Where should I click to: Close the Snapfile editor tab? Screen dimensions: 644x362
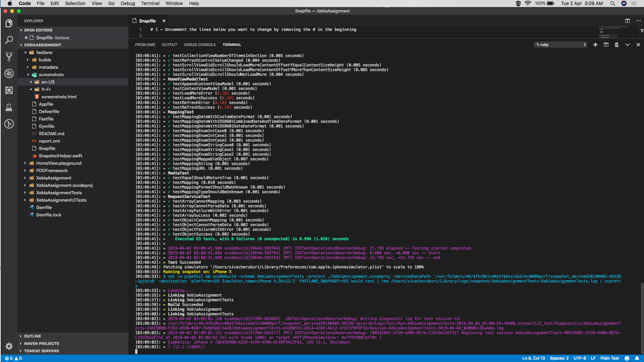pyautogui.click(x=164, y=21)
